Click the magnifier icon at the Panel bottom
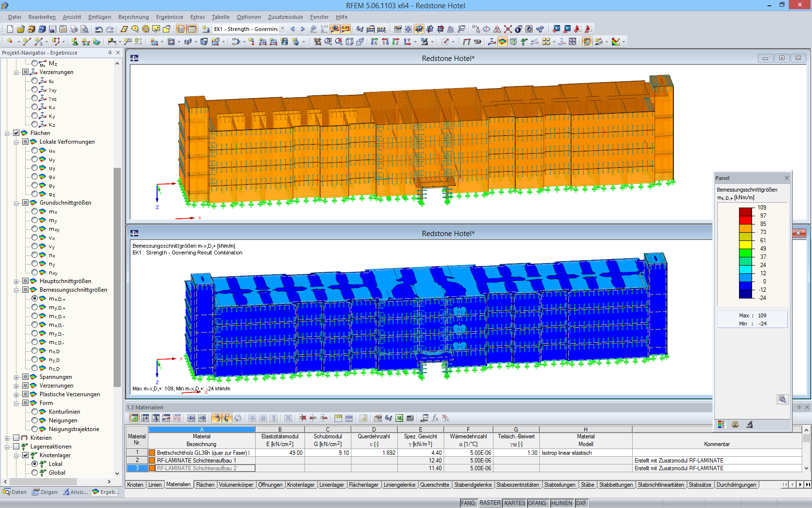 point(783,400)
